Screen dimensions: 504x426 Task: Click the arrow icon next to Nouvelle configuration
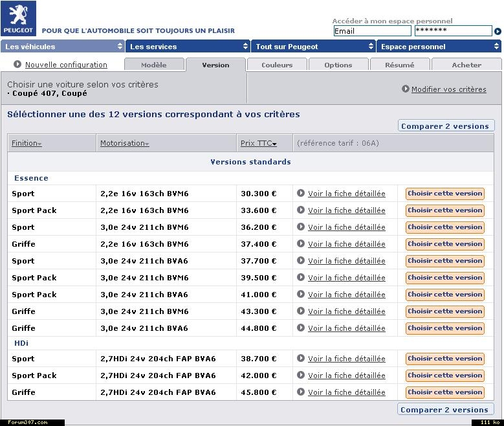point(17,64)
